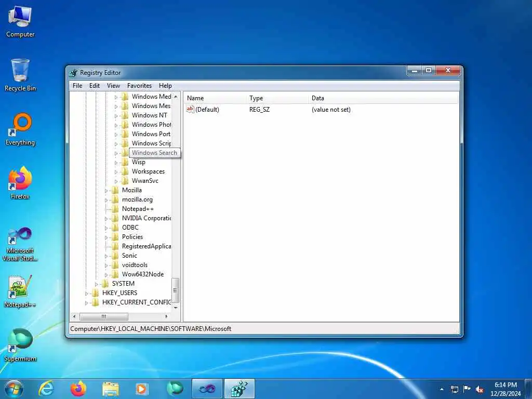This screenshot has height=399, width=532.
Task: Select the Workspaces key
Action: [148, 171]
